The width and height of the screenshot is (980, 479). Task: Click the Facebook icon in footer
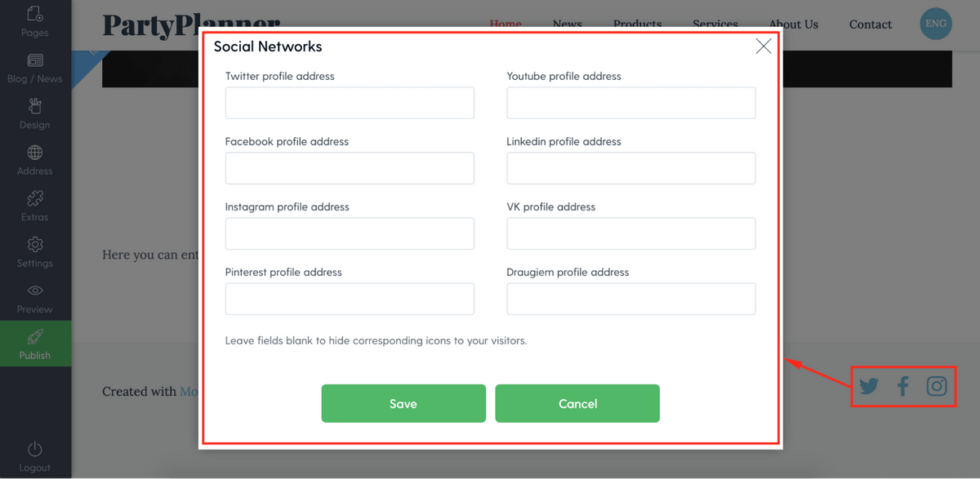[x=903, y=386]
